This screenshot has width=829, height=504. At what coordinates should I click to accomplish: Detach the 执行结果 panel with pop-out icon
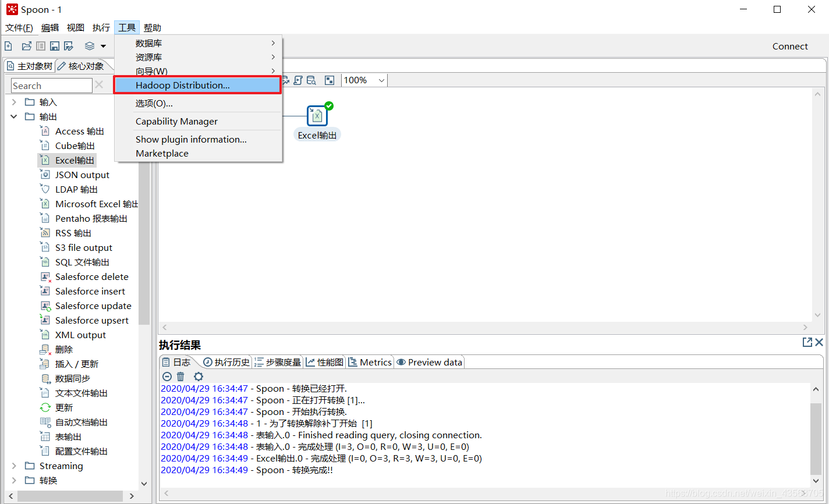pos(807,342)
